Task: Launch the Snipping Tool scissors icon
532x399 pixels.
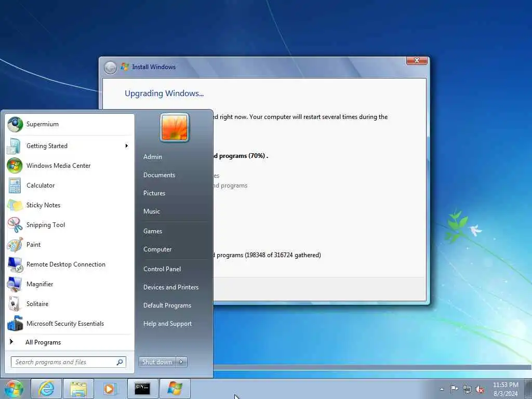Action: point(15,224)
